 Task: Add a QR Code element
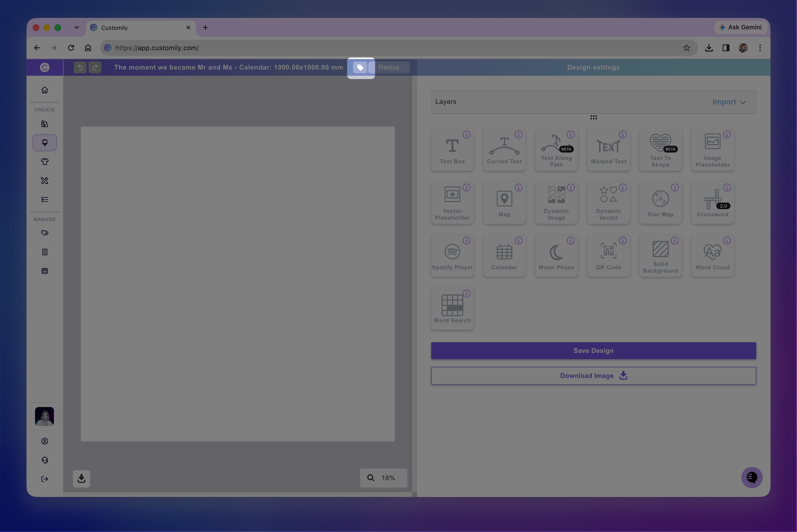(x=609, y=256)
